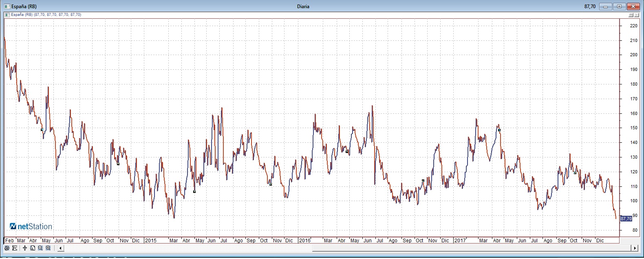Restore the inner chart pane
Image resolution: width=644 pixels, height=259 pixels.
(631, 15)
